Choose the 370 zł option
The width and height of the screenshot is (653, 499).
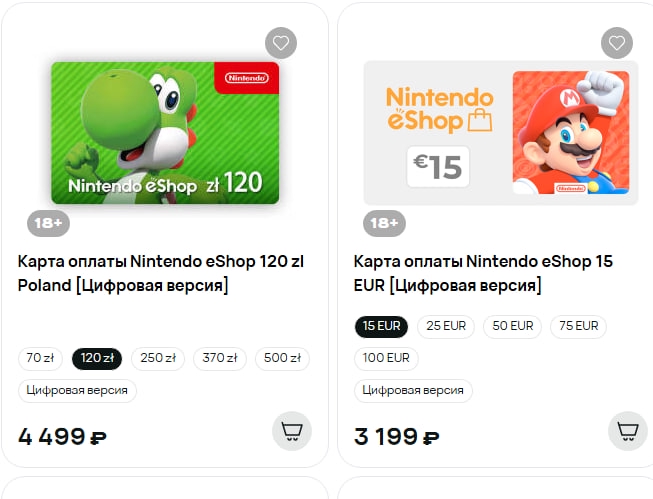220,358
